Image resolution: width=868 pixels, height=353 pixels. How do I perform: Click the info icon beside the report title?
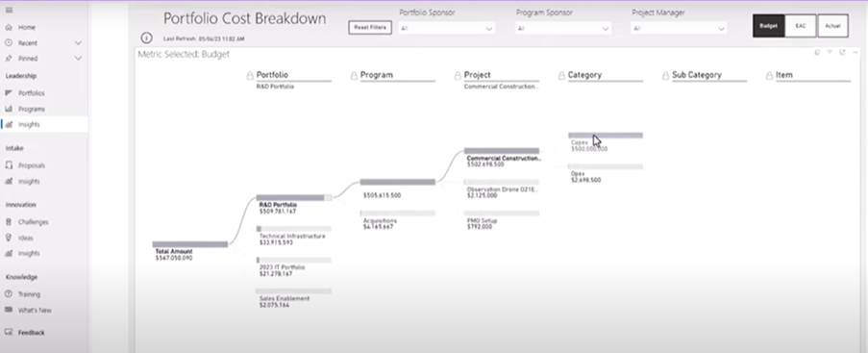[146, 38]
